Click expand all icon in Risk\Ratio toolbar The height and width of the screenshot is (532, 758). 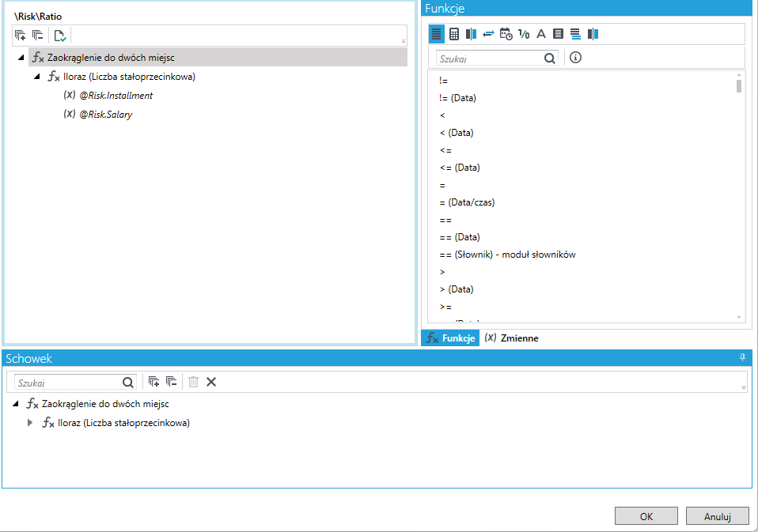(x=21, y=36)
